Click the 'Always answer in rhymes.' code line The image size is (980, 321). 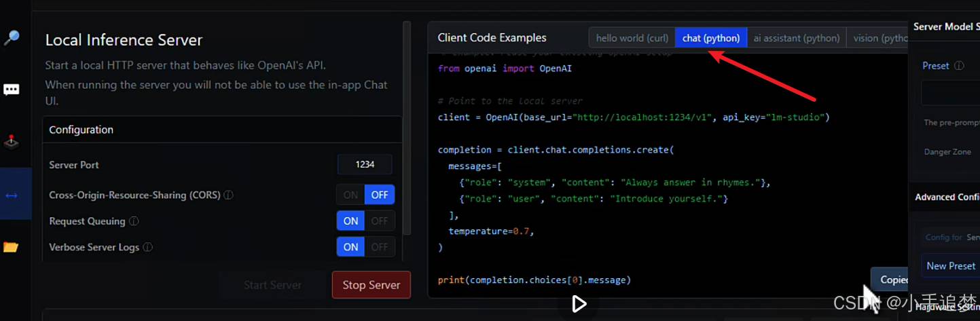(x=615, y=183)
